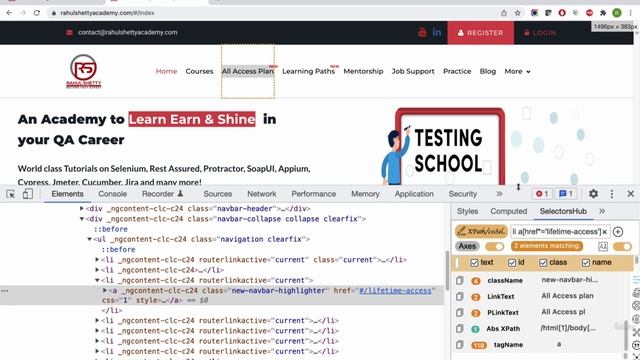Screen dimensions: 640x360
Task: Switch to the Recorder tab
Action: click(x=162, y=194)
